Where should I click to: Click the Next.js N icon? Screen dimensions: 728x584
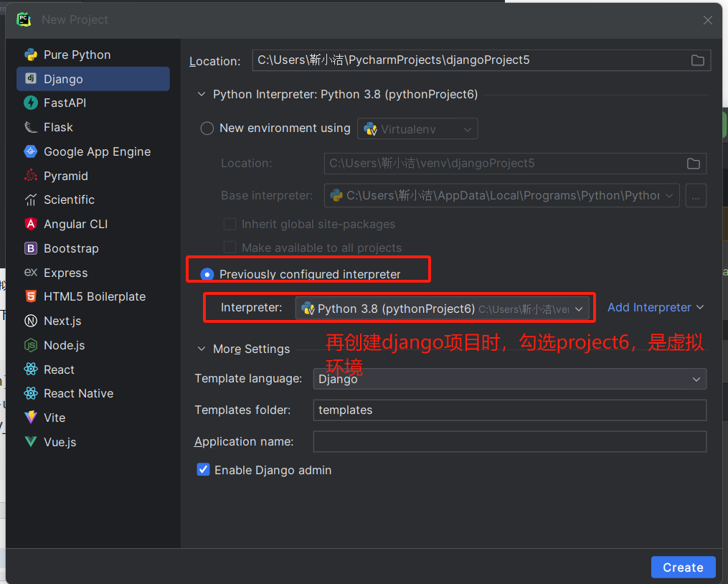coord(31,321)
